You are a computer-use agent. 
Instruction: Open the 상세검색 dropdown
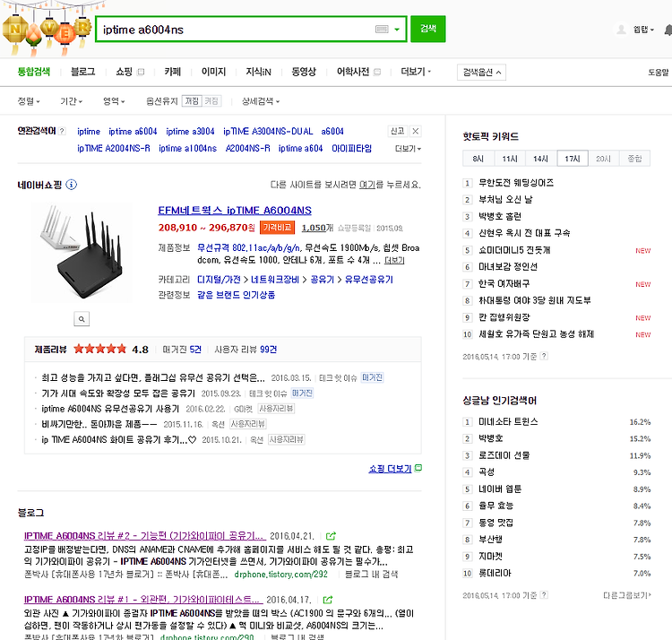[x=261, y=101]
